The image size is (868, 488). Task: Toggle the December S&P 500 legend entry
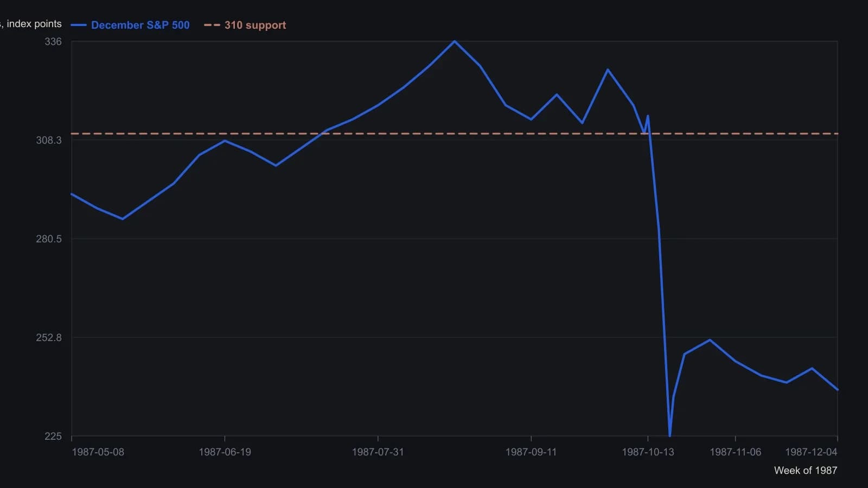click(x=130, y=25)
